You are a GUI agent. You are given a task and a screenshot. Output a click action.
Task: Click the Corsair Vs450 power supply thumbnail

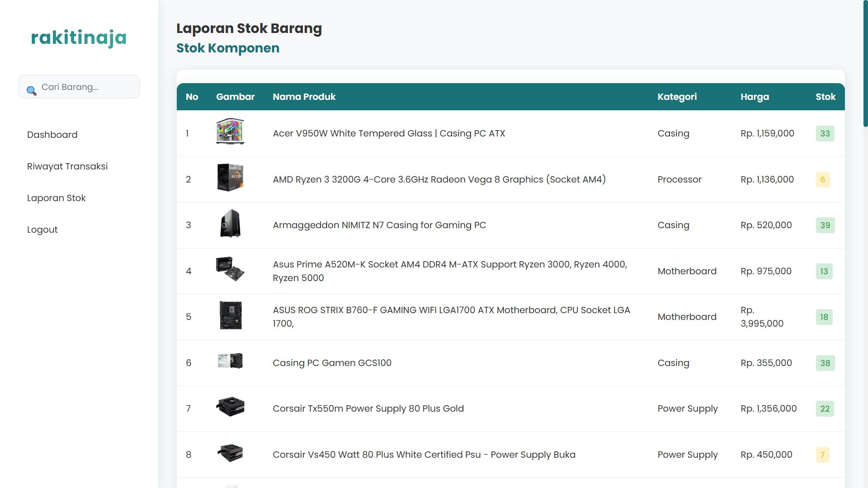[230, 453]
